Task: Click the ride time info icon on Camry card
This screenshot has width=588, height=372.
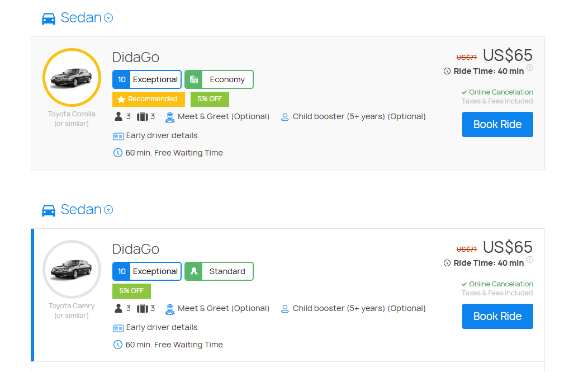Action: coord(530,260)
